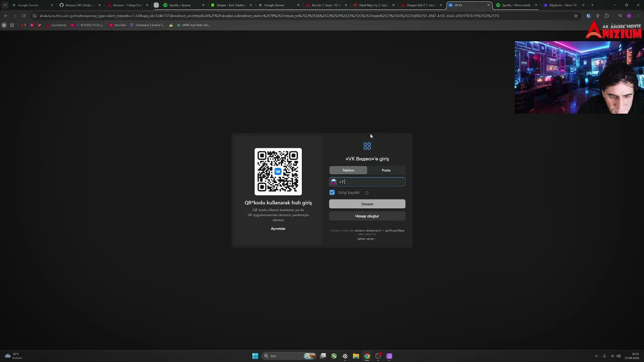Select the Telefon login tab
The image size is (644, 362).
(348, 170)
